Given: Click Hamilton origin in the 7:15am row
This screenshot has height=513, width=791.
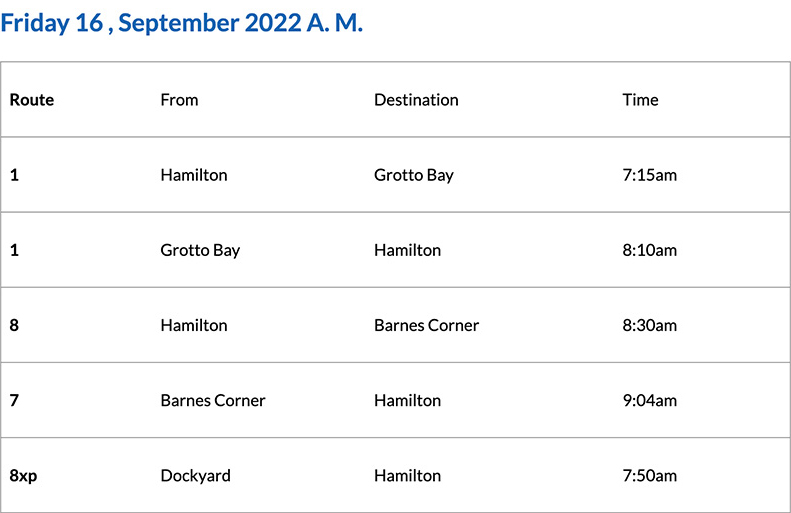Looking at the screenshot, I should click(193, 175).
